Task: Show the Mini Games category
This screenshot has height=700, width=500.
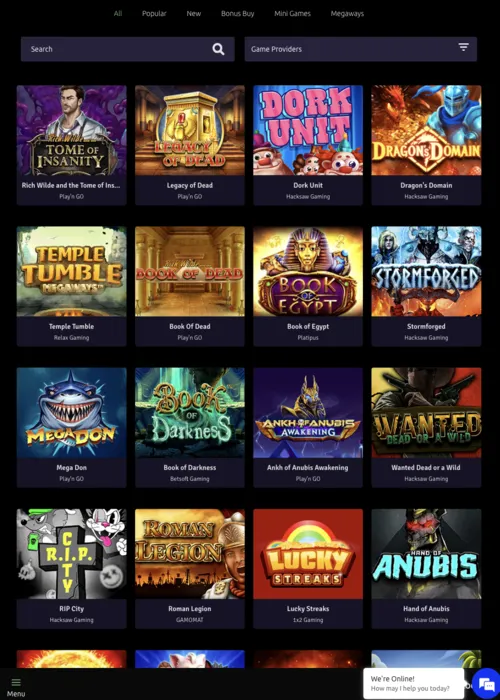Action: [292, 13]
